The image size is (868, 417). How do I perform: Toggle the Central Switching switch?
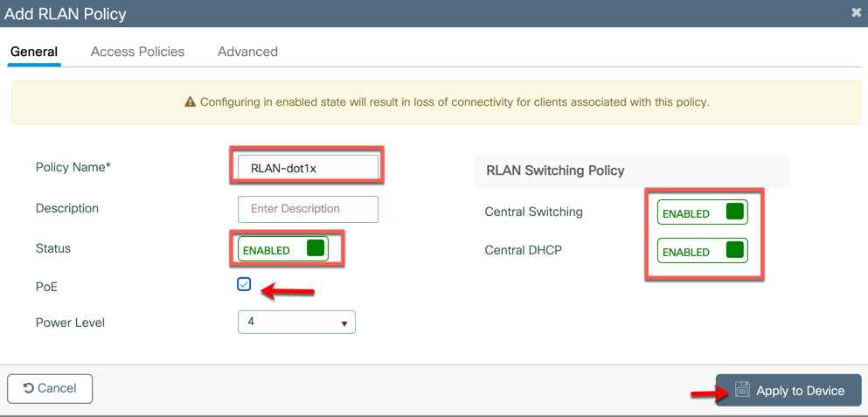[x=703, y=212]
